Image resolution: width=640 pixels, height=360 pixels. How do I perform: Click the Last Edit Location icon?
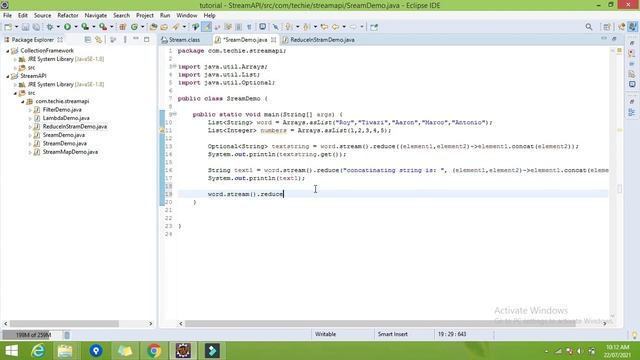(x=324, y=27)
